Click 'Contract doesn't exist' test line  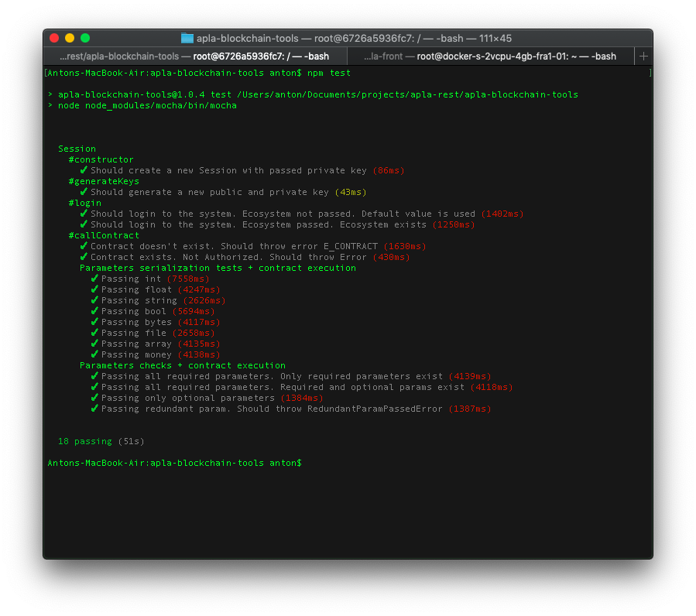pyautogui.click(x=253, y=246)
